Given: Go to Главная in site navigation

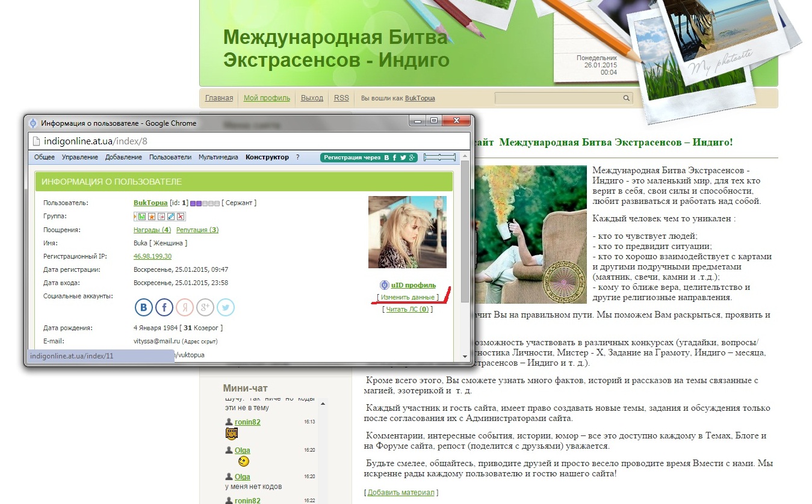Looking at the screenshot, I should tap(219, 98).
